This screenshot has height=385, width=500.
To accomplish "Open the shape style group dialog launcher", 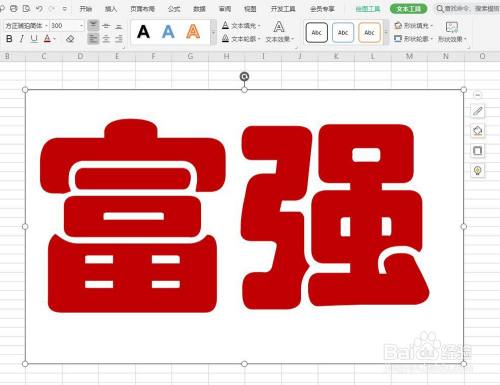I will click(469, 48).
